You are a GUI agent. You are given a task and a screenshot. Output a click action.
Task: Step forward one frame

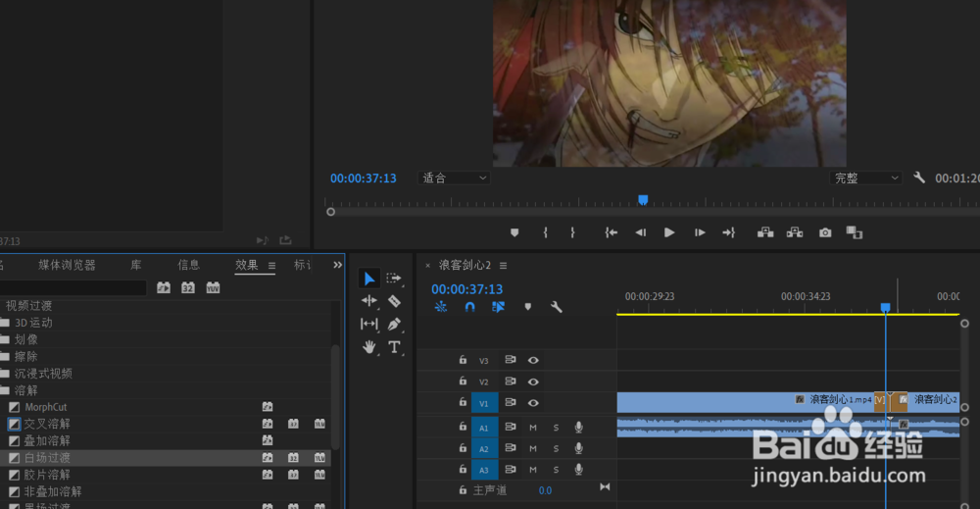(x=700, y=232)
